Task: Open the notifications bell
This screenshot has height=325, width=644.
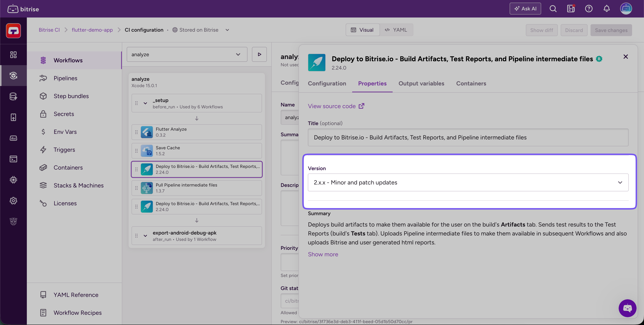Action: tap(607, 9)
